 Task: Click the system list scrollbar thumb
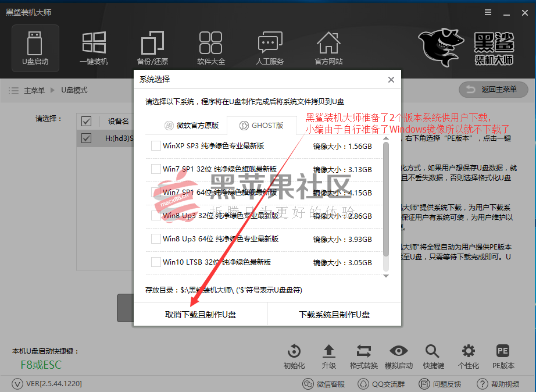click(386, 199)
